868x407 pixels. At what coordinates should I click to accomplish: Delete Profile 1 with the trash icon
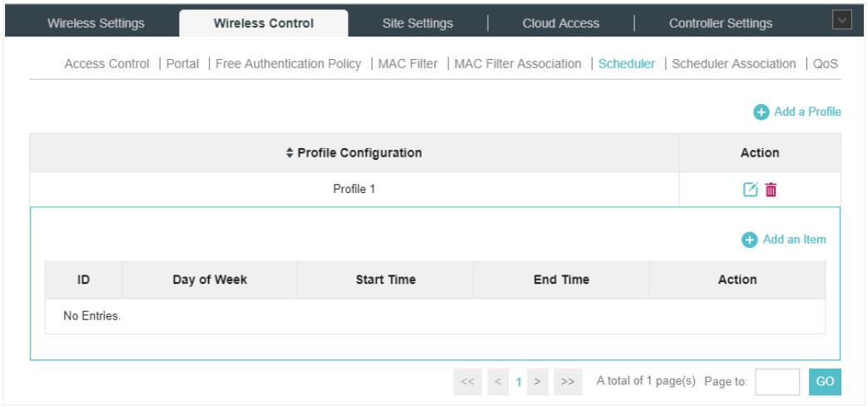click(771, 190)
